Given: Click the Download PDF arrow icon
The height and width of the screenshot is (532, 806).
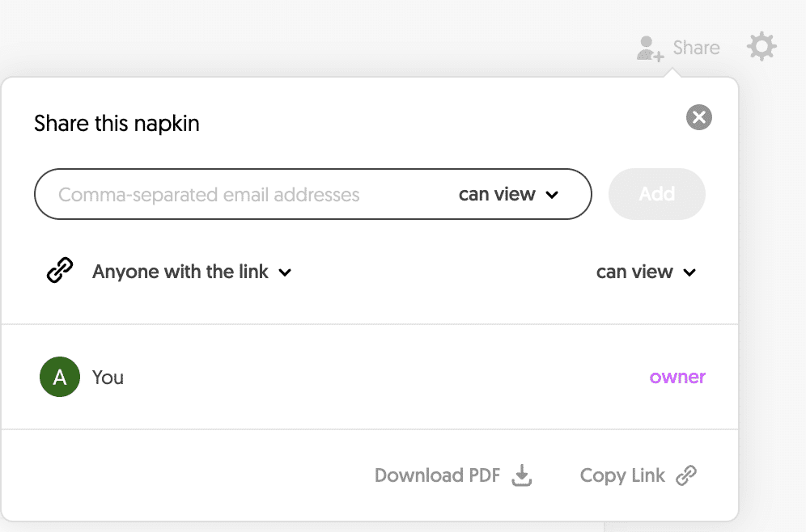Looking at the screenshot, I should coord(523,475).
